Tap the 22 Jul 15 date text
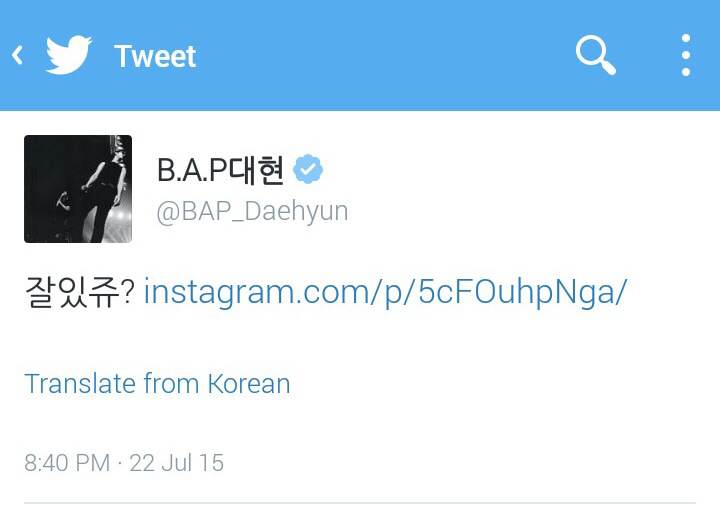The height and width of the screenshot is (506, 720). [x=176, y=463]
